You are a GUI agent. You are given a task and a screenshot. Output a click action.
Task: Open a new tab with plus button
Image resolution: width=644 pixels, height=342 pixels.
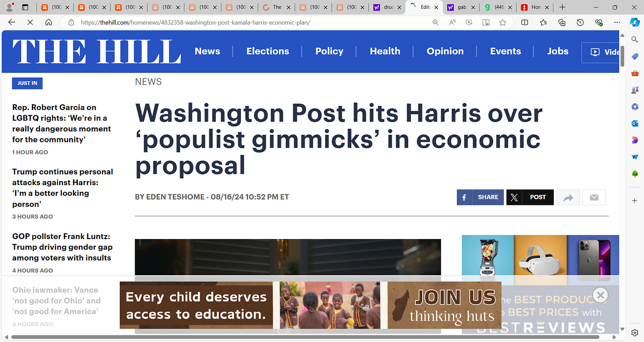click(x=563, y=7)
